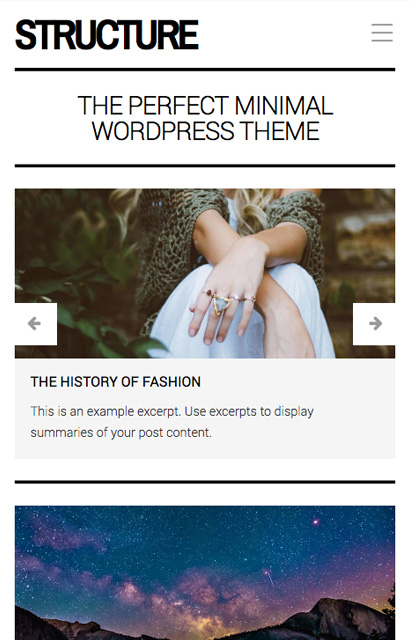This screenshot has height=640, width=410.
Task: Click the white box around right arrow
Action: [x=374, y=324]
